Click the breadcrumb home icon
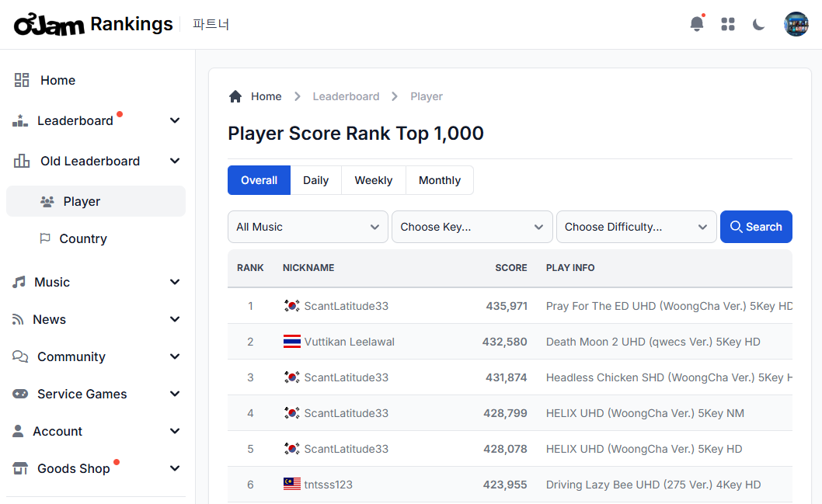Viewport: 822px width, 504px height. (x=235, y=96)
